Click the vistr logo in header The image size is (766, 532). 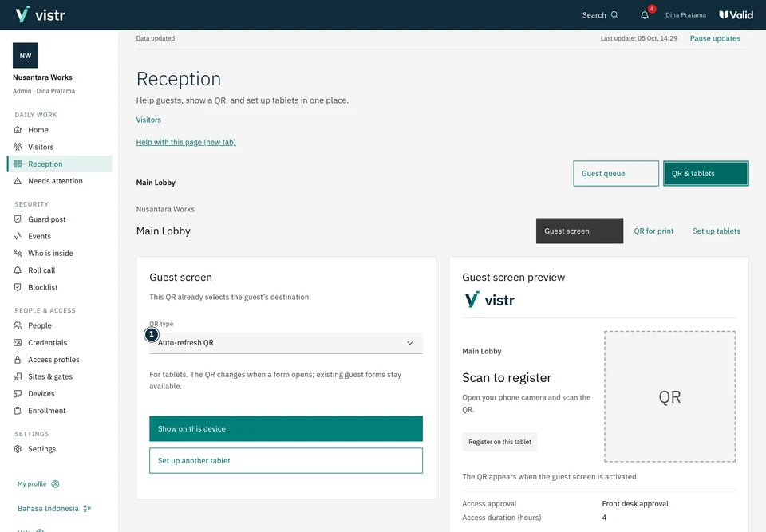40,14
